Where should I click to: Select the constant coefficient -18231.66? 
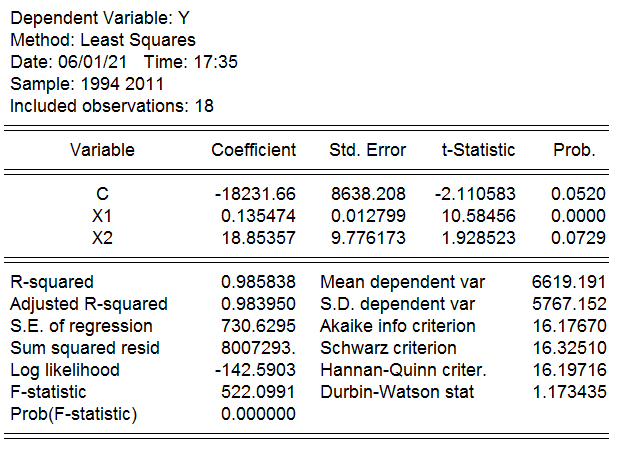pos(255,194)
